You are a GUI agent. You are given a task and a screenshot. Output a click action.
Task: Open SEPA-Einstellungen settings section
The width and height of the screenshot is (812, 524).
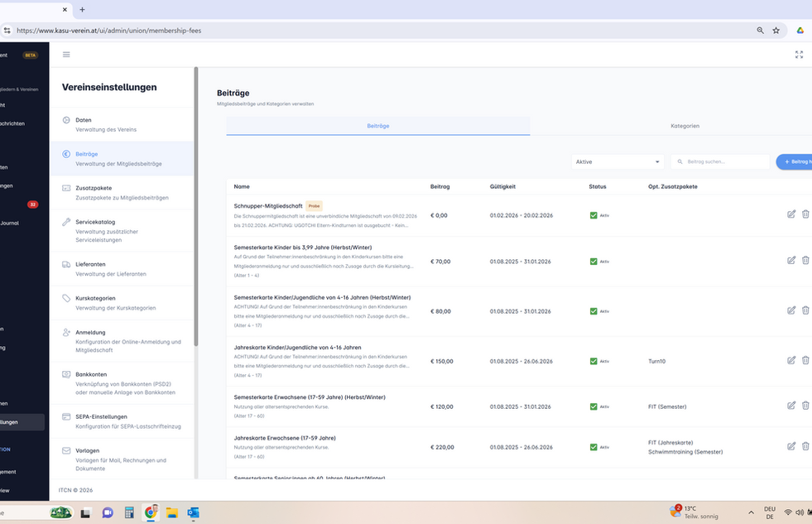tap(122, 421)
